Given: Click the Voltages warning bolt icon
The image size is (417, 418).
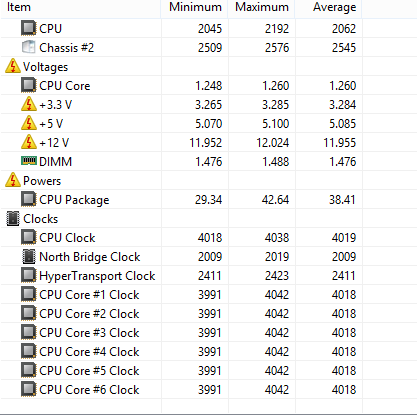Looking at the screenshot, I should click(x=13, y=66).
